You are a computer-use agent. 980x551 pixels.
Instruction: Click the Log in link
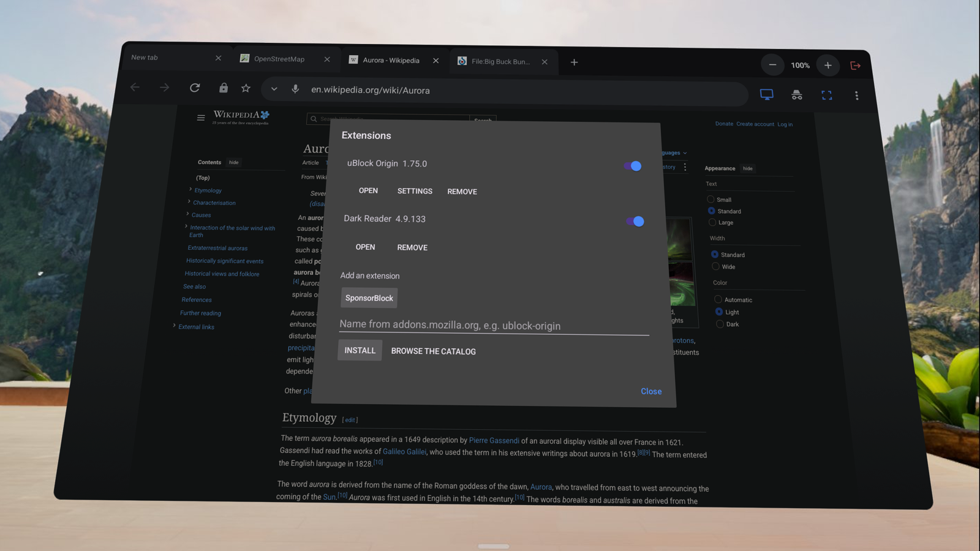coord(785,124)
